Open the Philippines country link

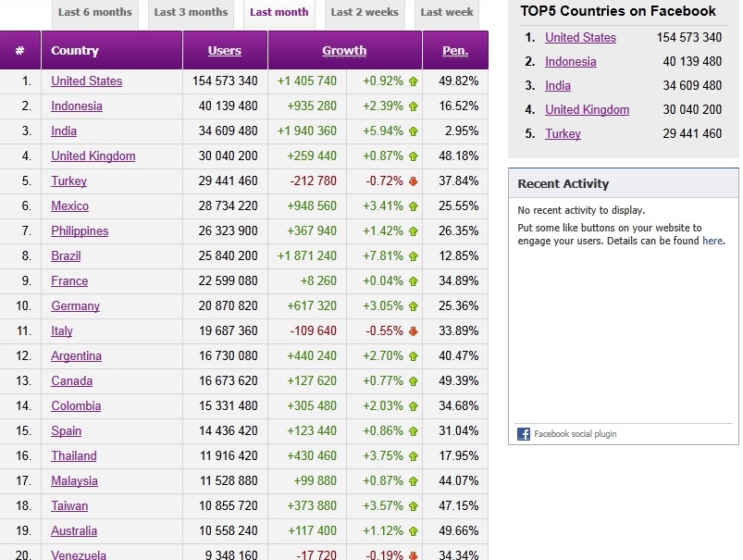pos(80,231)
